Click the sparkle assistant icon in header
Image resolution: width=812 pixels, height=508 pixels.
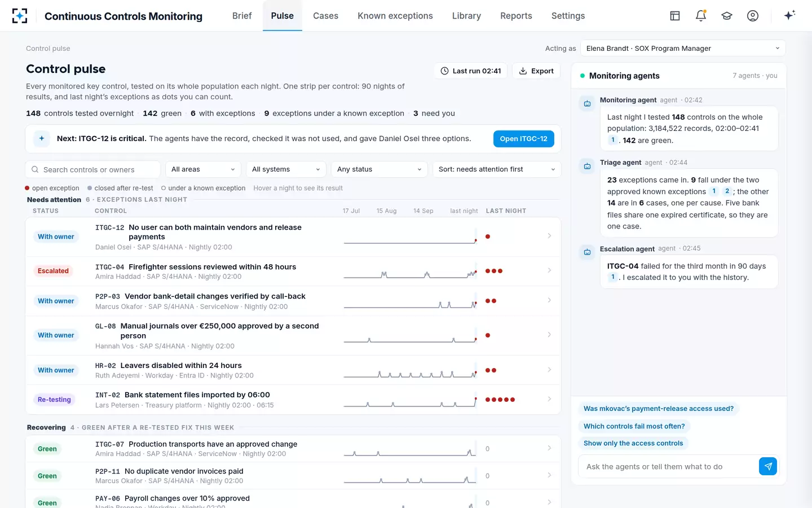tap(789, 15)
